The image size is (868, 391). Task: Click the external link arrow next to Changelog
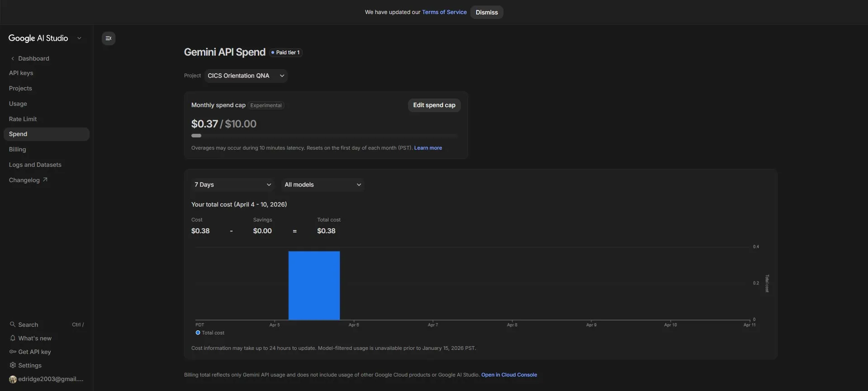[45, 180]
